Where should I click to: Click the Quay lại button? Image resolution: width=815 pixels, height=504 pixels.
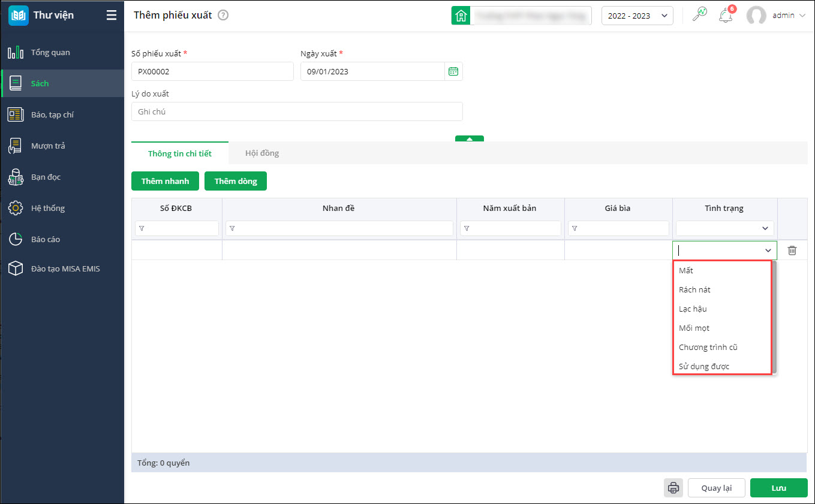(x=717, y=488)
